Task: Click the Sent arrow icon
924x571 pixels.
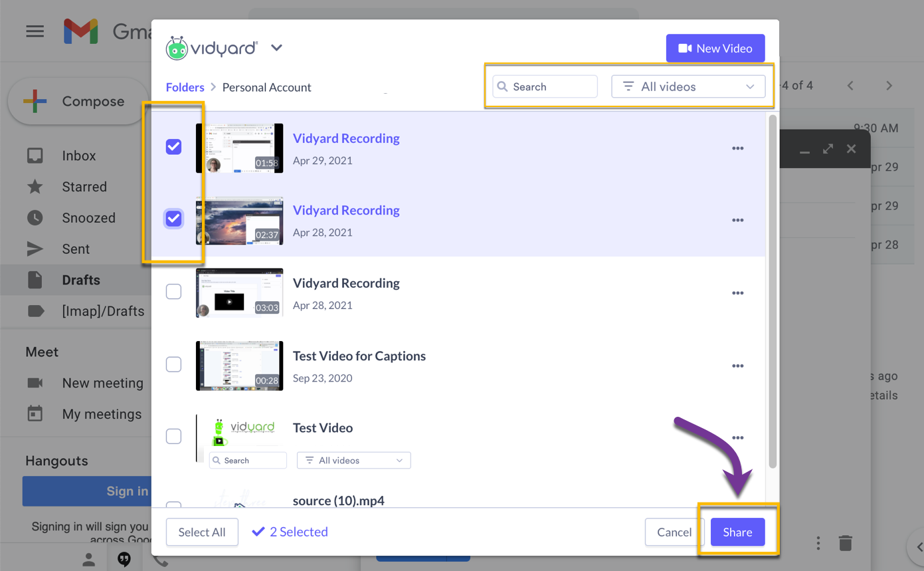Action: 35,249
